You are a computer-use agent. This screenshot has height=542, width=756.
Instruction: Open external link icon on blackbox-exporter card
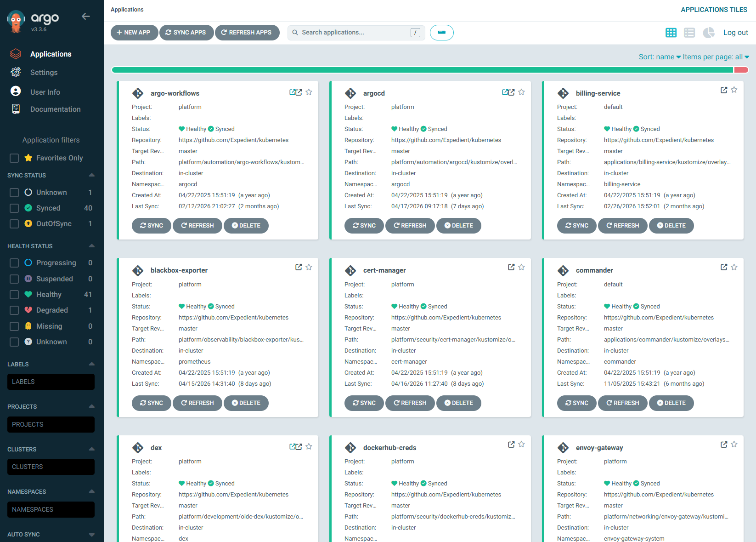coord(299,267)
